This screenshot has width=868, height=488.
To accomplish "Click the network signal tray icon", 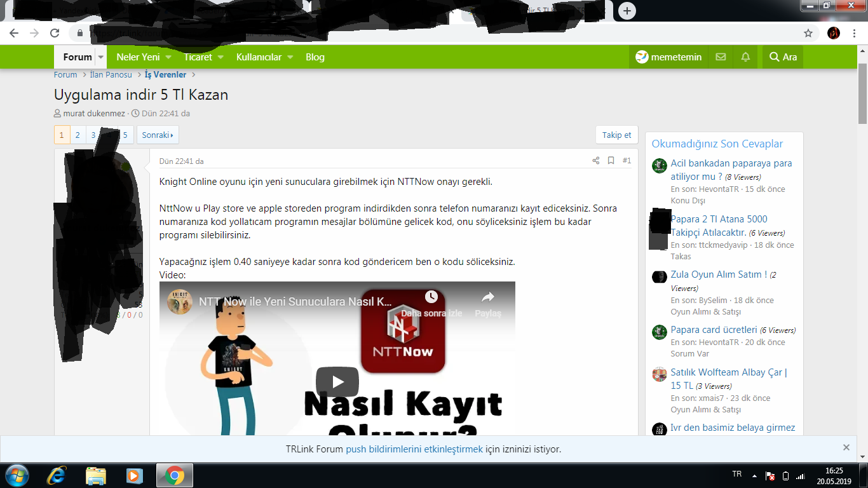I will (802, 475).
